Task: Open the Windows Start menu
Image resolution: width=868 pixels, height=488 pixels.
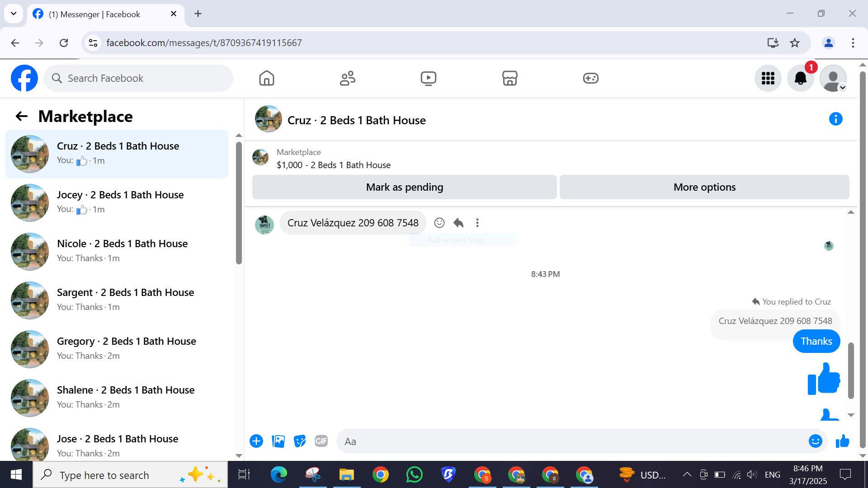Action: pyautogui.click(x=16, y=474)
